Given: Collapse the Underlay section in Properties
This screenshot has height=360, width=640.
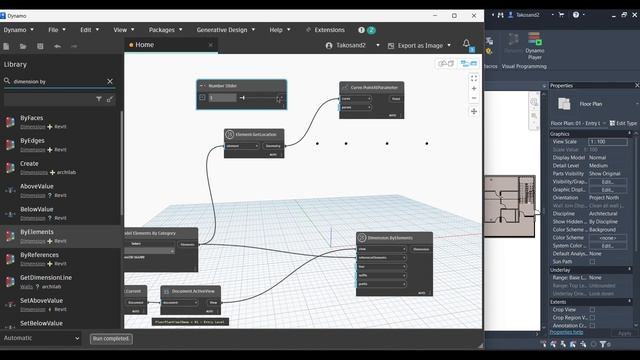Looking at the screenshot, I should 629,270.
